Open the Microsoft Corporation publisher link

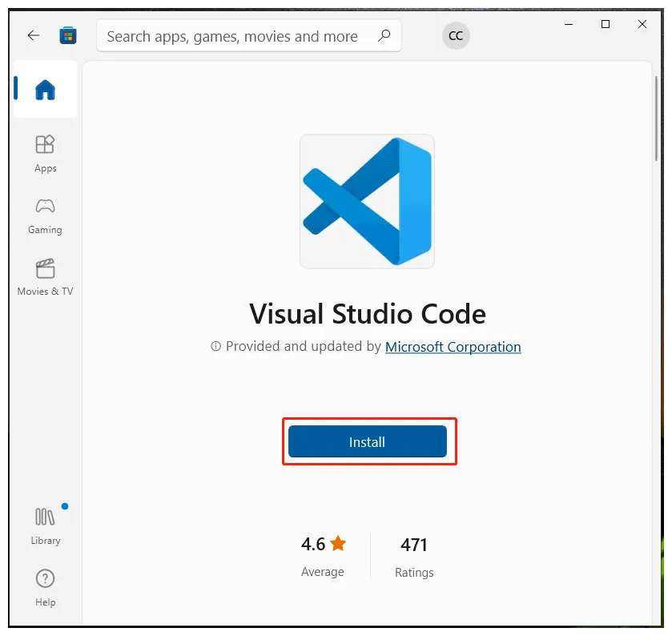tap(453, 347)
